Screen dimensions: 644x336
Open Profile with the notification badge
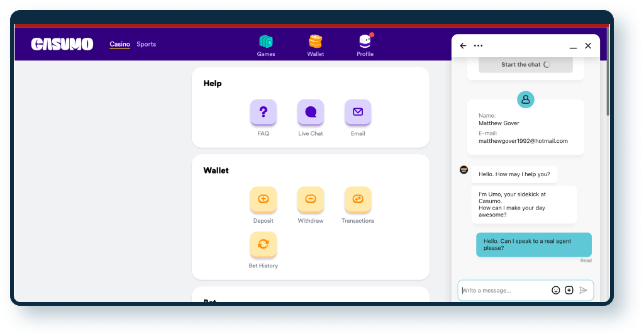(x=365, y=45)
